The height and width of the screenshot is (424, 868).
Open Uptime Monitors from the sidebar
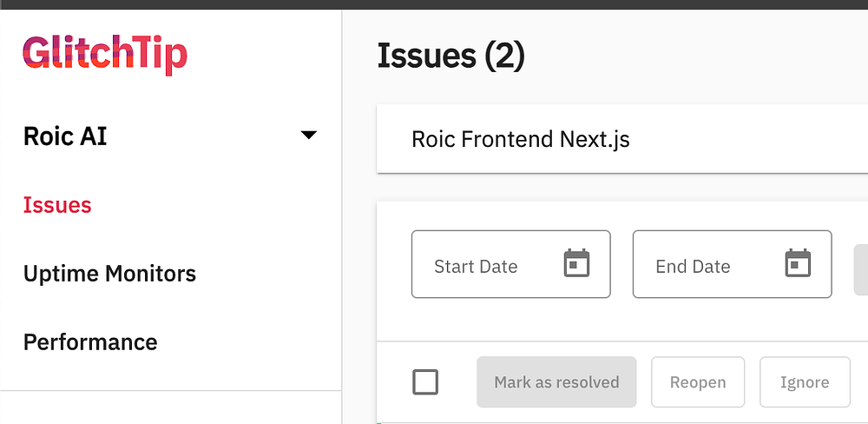[109, 274]
